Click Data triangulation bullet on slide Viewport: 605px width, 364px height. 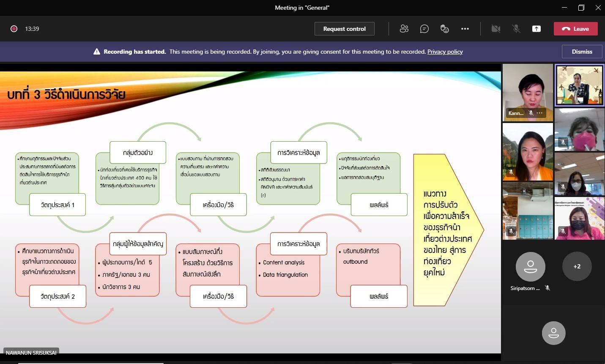coord(285,275)
